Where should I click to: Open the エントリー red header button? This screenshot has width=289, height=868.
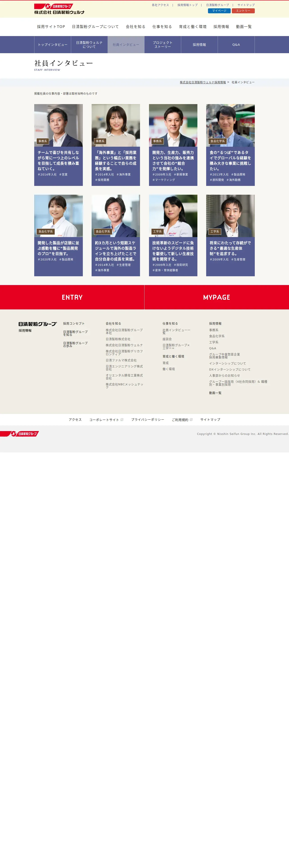[243, 11]
